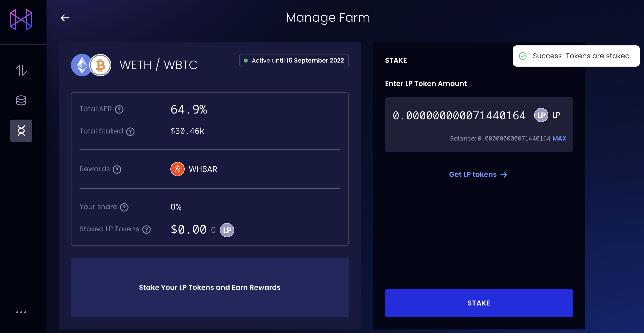Screen dimensions: 644x333
Task: Click the LP token amount input field
Action: click(x=459, y=116)
